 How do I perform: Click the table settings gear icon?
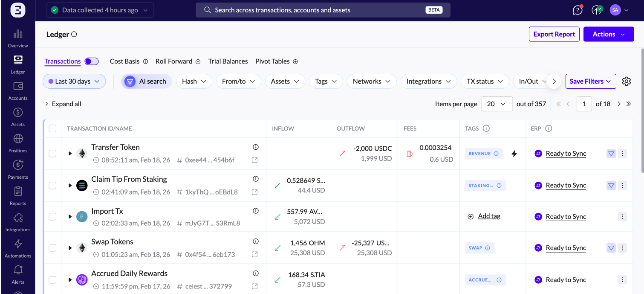626,82
